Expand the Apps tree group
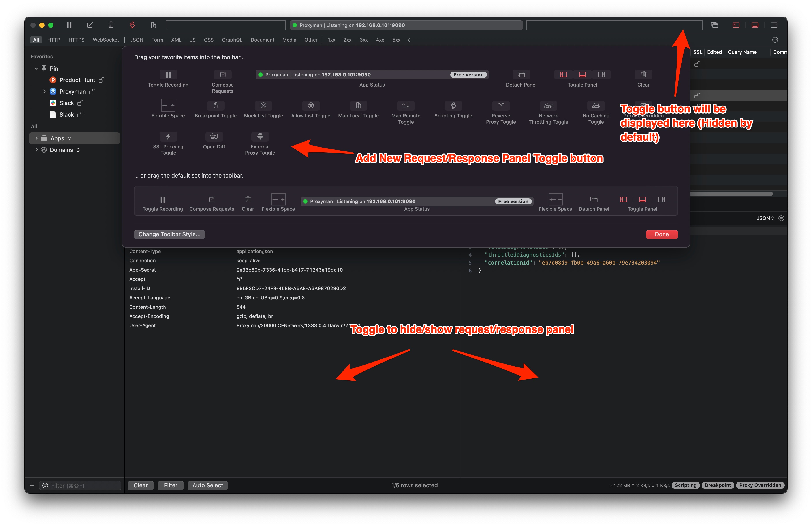This screenshot has width=812, height=526. pos(36,138)
